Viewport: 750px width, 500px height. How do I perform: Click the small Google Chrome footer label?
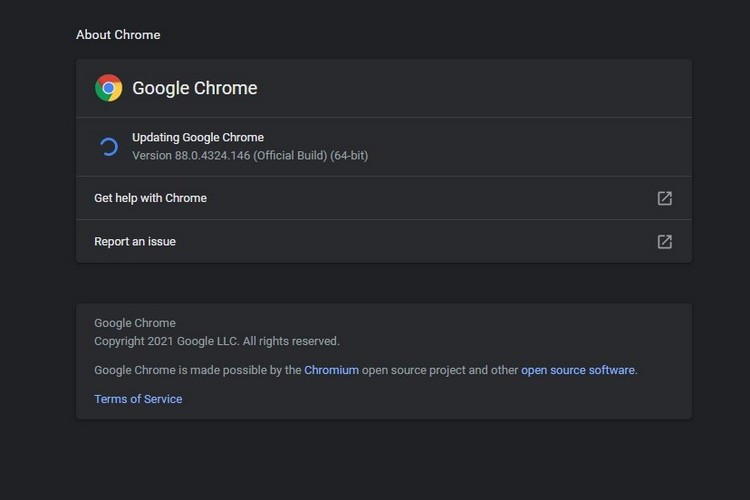tap(135, 323)
